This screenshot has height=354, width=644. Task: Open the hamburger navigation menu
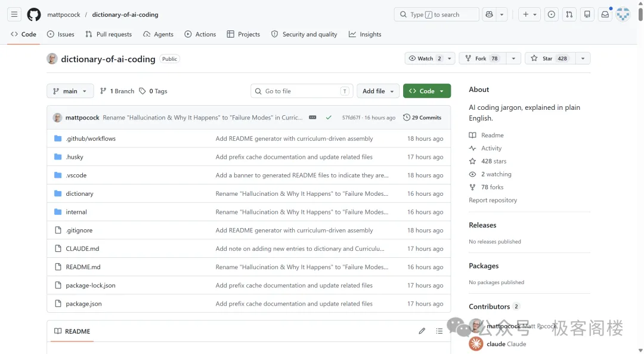click(x=14, y=14)
